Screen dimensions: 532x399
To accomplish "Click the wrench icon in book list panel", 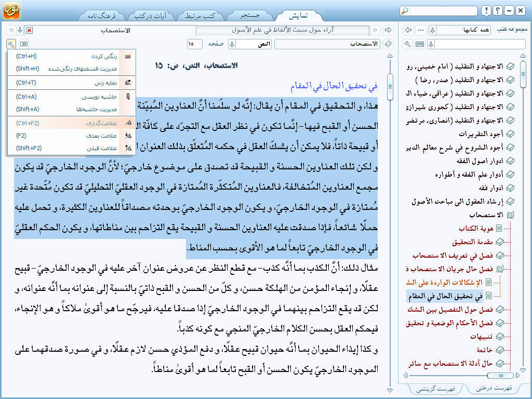I will tap(408, 44).
